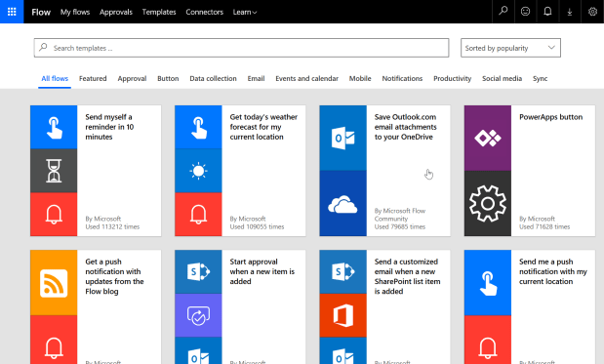Select the Approval category tab
The width and height of the screenshot is (604, 364).
coord(132,79)
